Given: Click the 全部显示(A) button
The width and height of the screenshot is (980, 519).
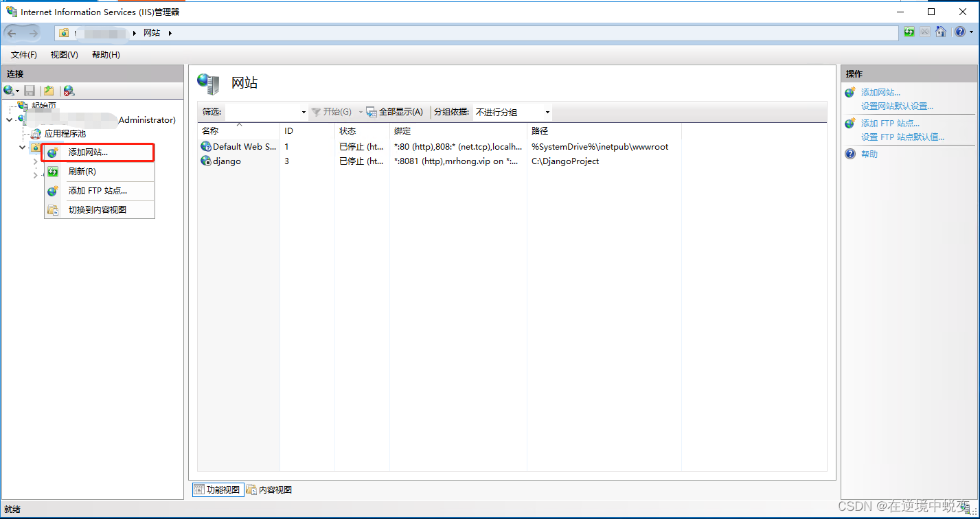Looking at the screenshot, I should point(395,112).
